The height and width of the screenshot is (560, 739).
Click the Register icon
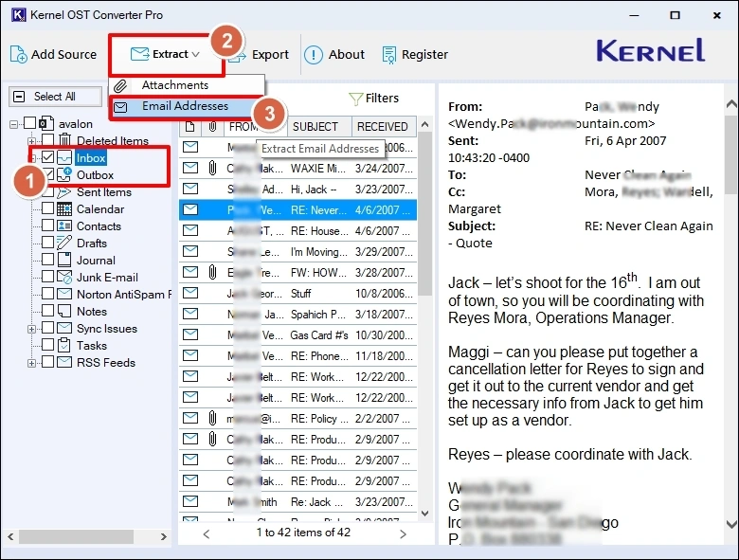[388, 55]
